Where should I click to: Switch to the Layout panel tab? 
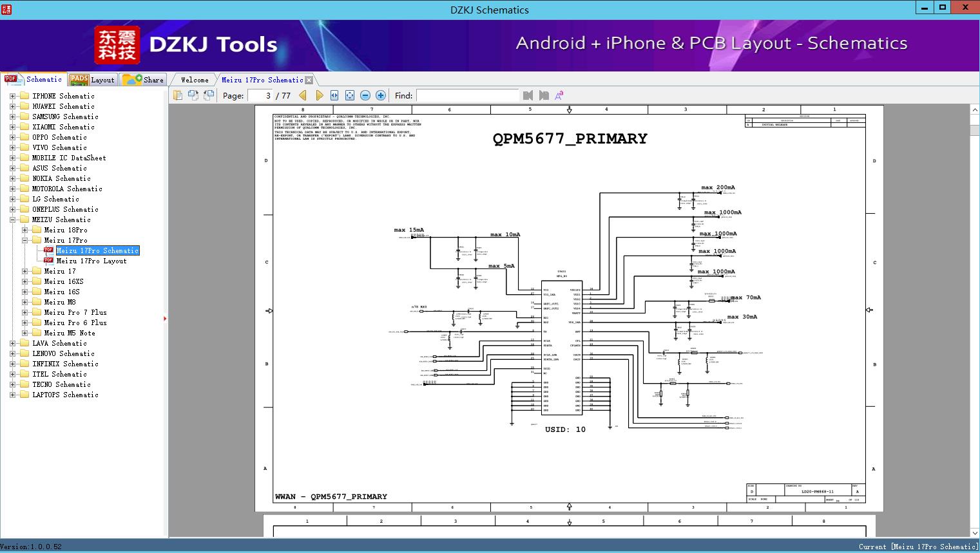pos(92,80)
